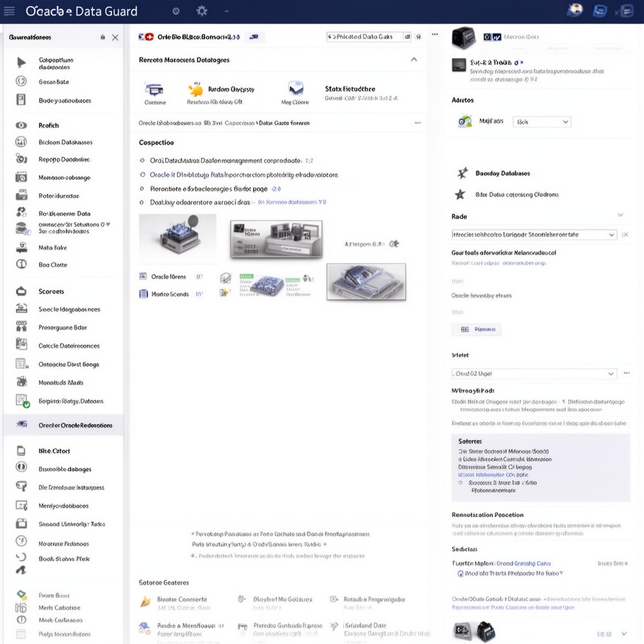
Task: Click the 'Riposeo' button
Action: [x=476, y=330]
